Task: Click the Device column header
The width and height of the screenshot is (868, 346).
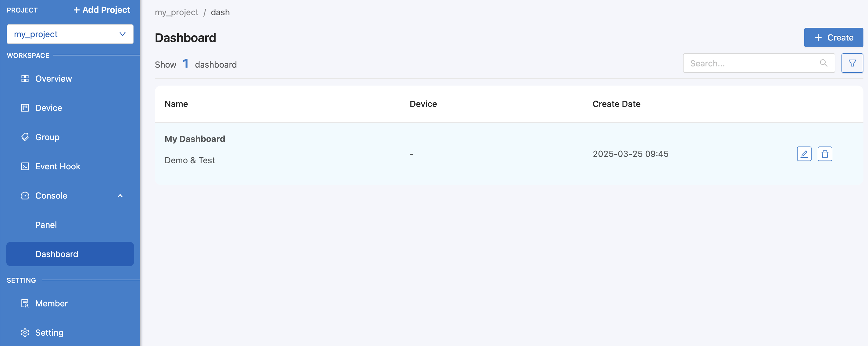Action: point(423,104)
